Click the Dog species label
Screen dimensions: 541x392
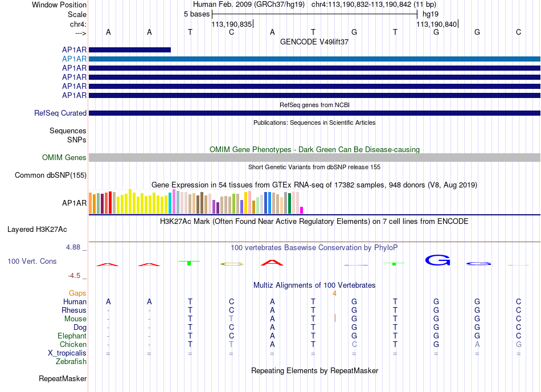(80, 328)
